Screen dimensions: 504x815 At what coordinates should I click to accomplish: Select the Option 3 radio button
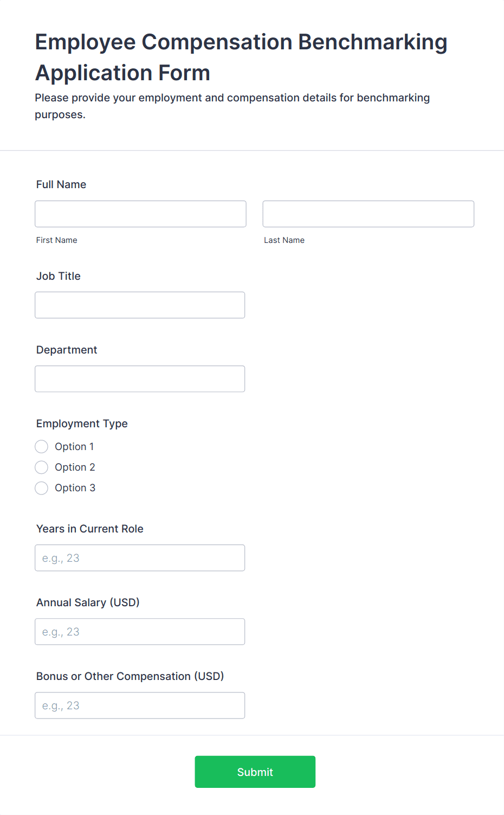(x=41, y=488)
